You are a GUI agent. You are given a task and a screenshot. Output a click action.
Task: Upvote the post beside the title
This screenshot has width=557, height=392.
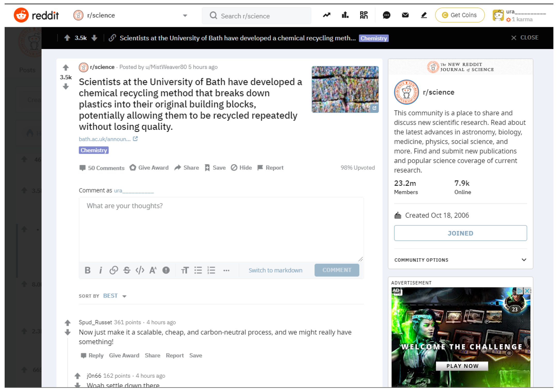66,68
